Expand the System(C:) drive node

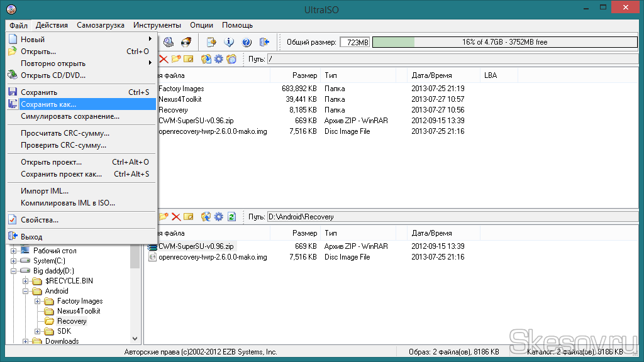click(14, 261)
